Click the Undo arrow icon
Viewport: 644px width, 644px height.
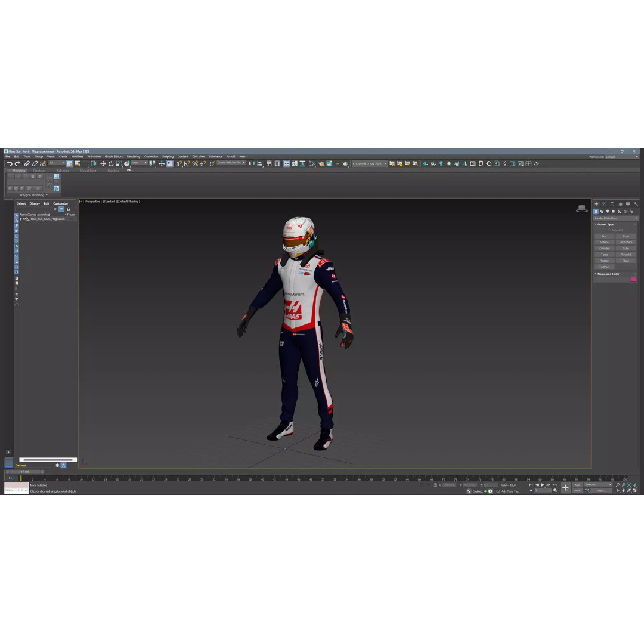click(x=9, y=163)
